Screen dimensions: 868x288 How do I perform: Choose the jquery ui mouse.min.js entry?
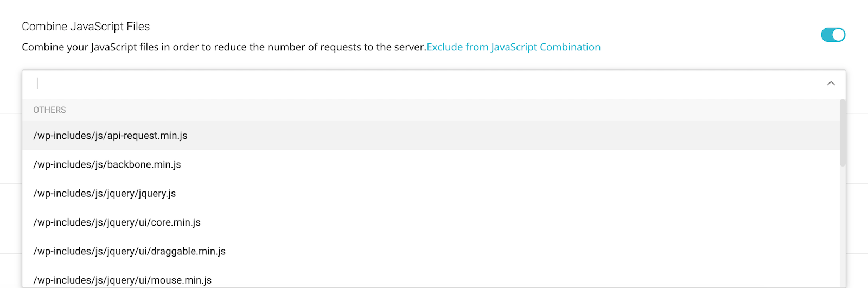click(122, 280)
